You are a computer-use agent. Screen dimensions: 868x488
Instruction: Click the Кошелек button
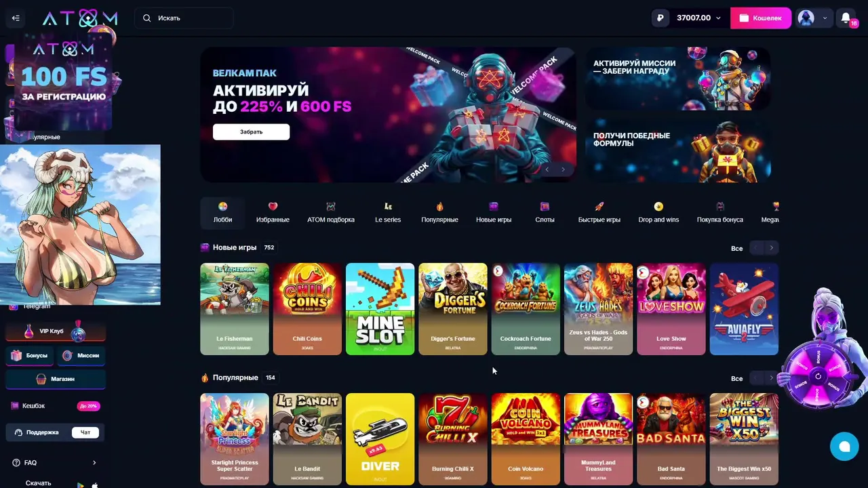point(761,18)
